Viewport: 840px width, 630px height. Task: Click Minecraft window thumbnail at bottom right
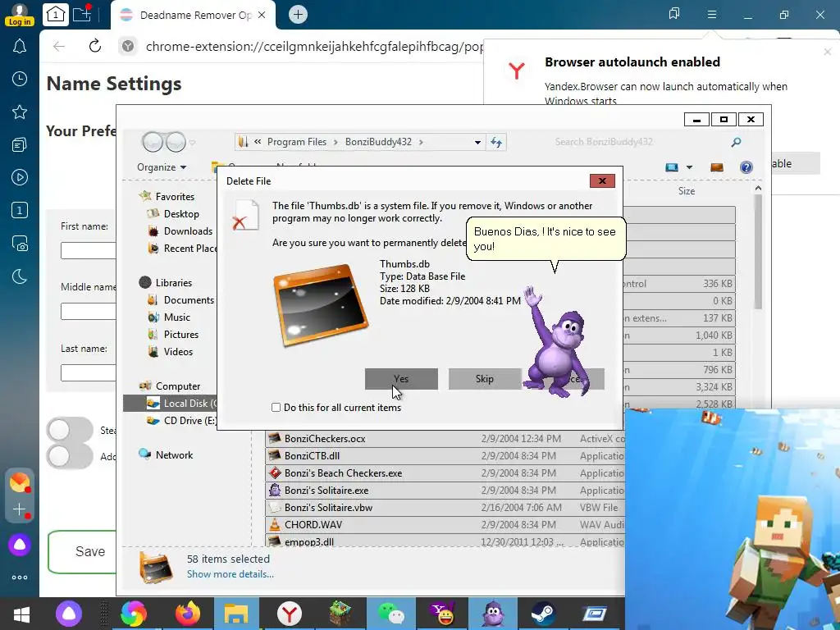(x=733, y=519)
